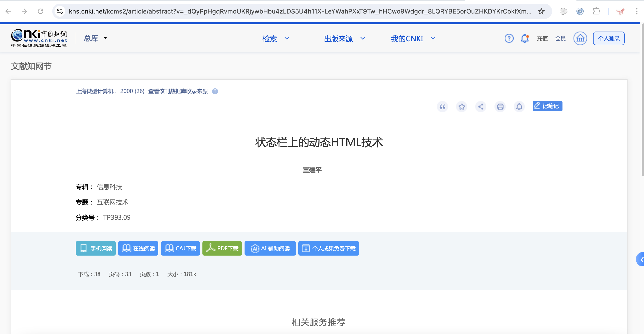This screenshot has height=334, width=644.
Task: Click the CNKI home icon
Action: tap(580, 38)
